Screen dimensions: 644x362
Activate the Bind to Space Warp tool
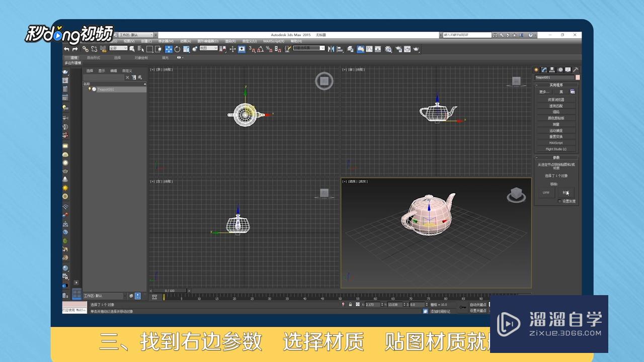(103, 49)
